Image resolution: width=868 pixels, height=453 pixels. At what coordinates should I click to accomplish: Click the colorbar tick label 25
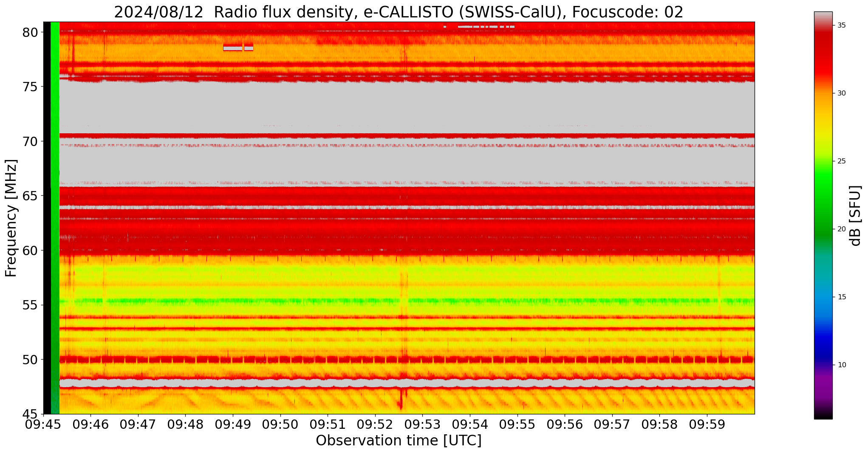pos(841,161)
